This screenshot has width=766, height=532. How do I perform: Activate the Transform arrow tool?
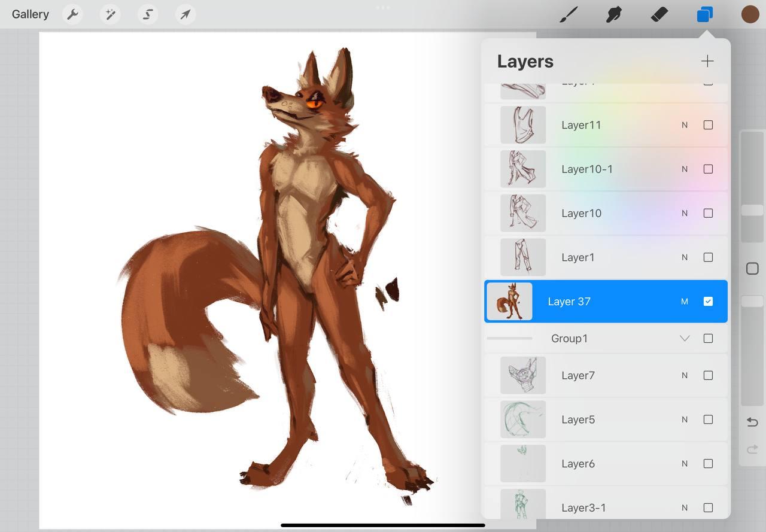186,14
